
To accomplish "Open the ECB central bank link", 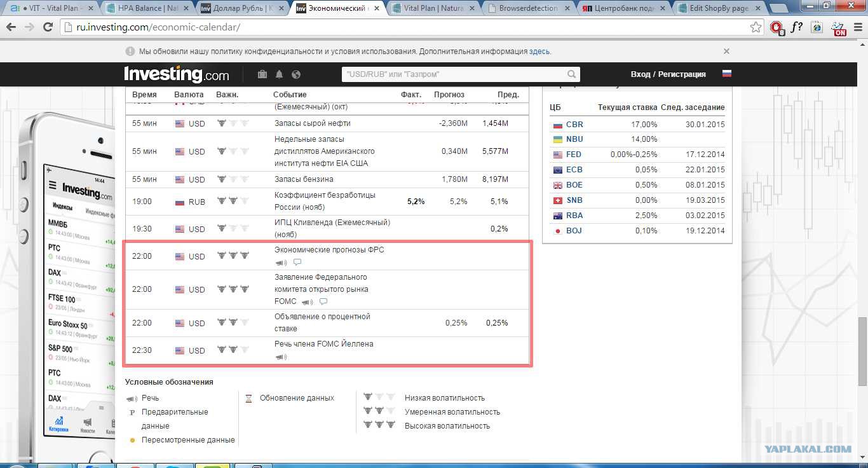I will (x=574, y=170).
